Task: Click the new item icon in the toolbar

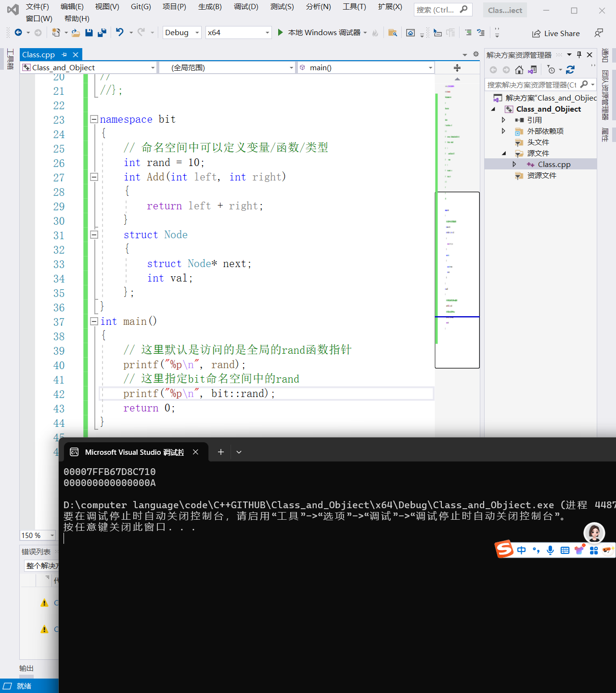Action: tap(56, 32)
